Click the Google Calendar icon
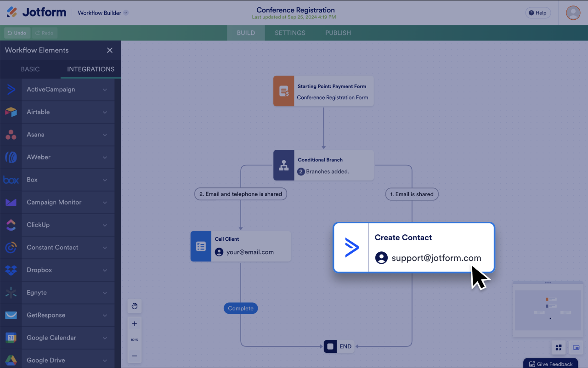This screenshot has height=368, width=588. (x=11, y=338)
